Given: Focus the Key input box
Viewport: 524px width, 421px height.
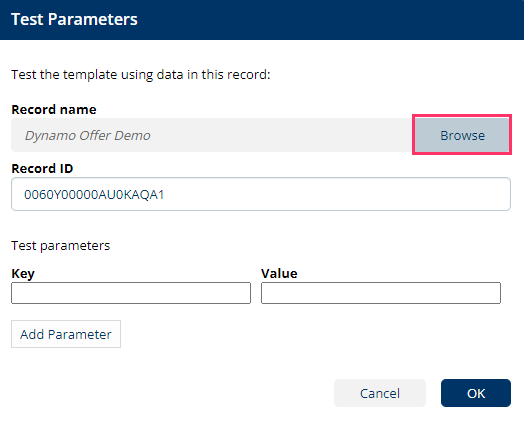Looking at the screenshot, I should (x=131, y=293).
